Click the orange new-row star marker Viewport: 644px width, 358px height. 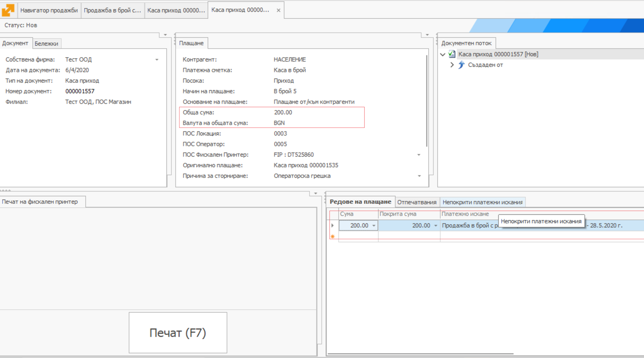coord(333,236)
